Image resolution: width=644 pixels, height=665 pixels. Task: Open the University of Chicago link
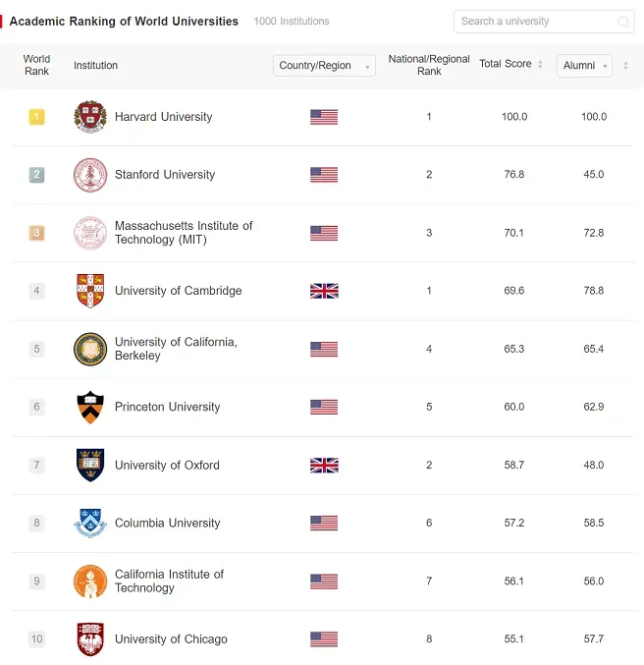[x=171, y=639]
